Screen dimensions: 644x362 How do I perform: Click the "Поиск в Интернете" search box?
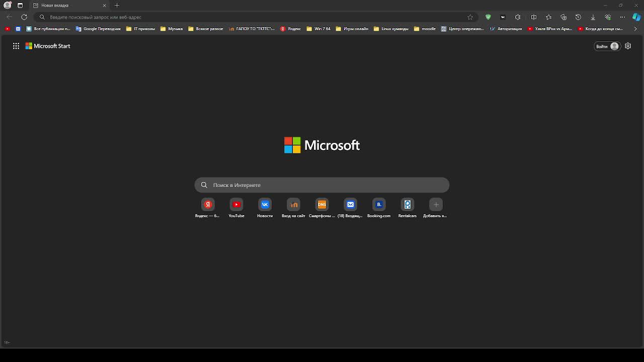coord(322,185)
